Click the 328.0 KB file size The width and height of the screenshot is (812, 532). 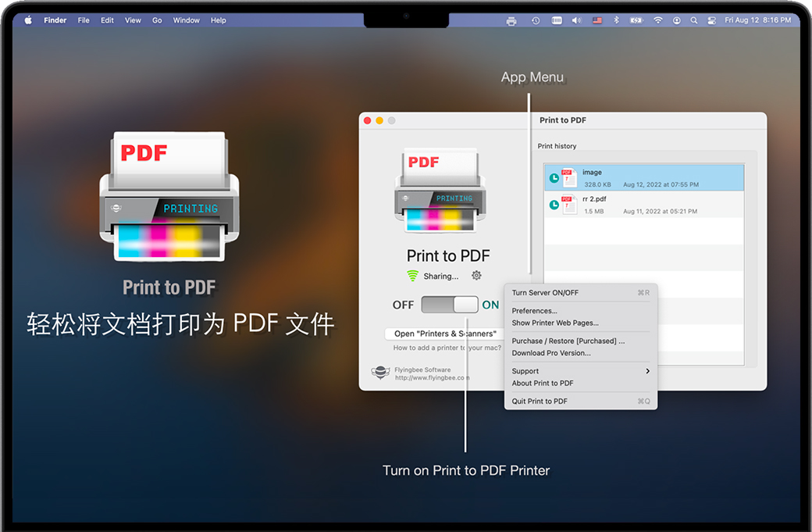[x=597, y=184]
